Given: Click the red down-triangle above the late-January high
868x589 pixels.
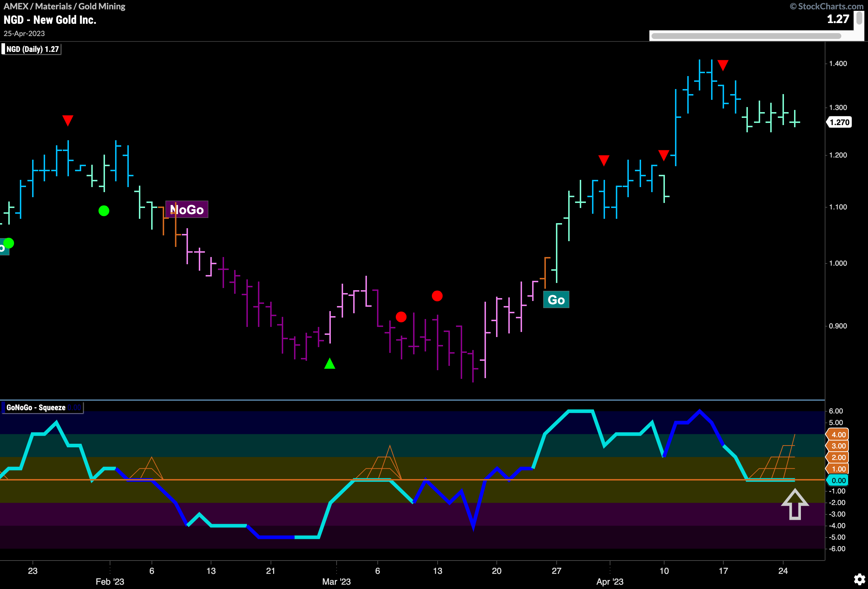Looking at the screenshot, I should pyautogui.click(x=67, y=120).
